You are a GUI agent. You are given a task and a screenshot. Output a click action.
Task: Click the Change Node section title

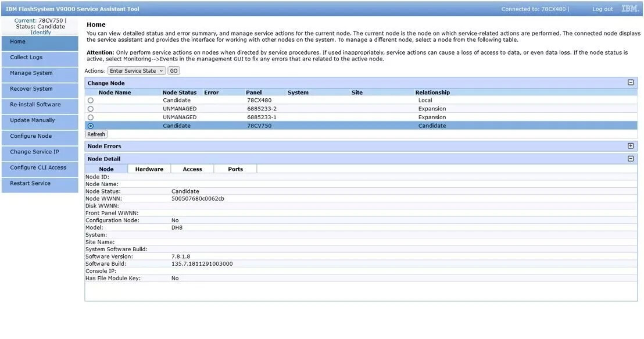(x=106, y=83)
